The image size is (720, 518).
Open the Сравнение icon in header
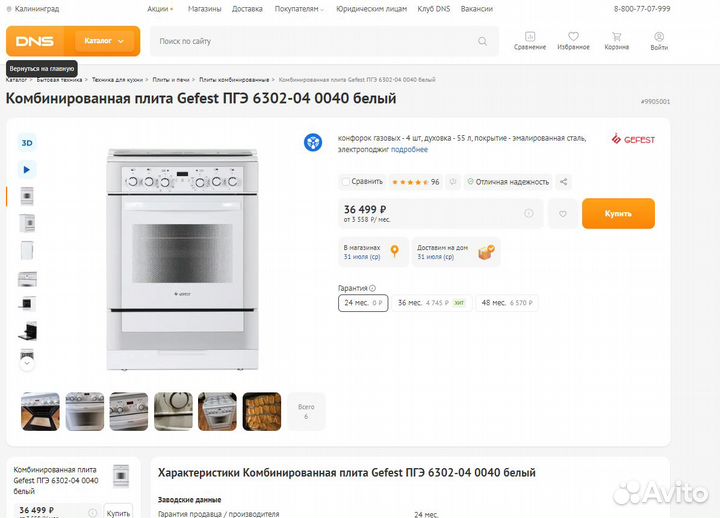530,40
